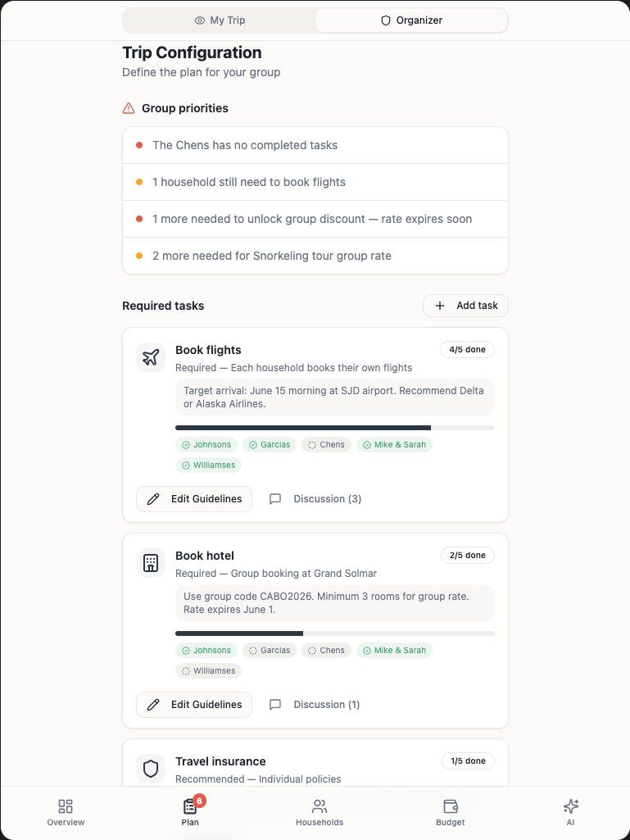Expand Discussion (1) on Book hotel
The image size is (630, 840).
tap(315, 705)
